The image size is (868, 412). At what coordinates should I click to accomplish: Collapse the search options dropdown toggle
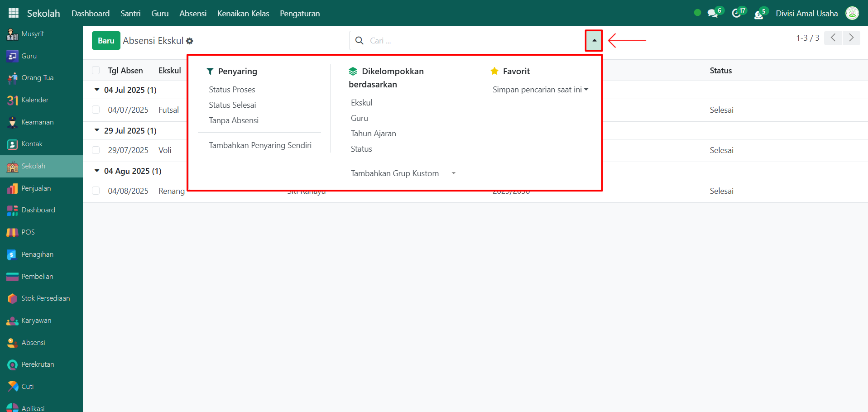pyautogui.click(x=594, y=40)
